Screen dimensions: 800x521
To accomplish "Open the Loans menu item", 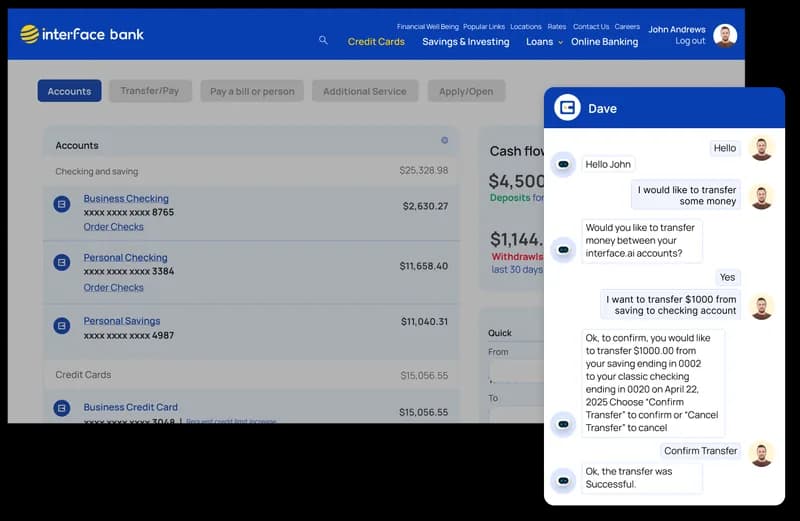I will point(539,42).
